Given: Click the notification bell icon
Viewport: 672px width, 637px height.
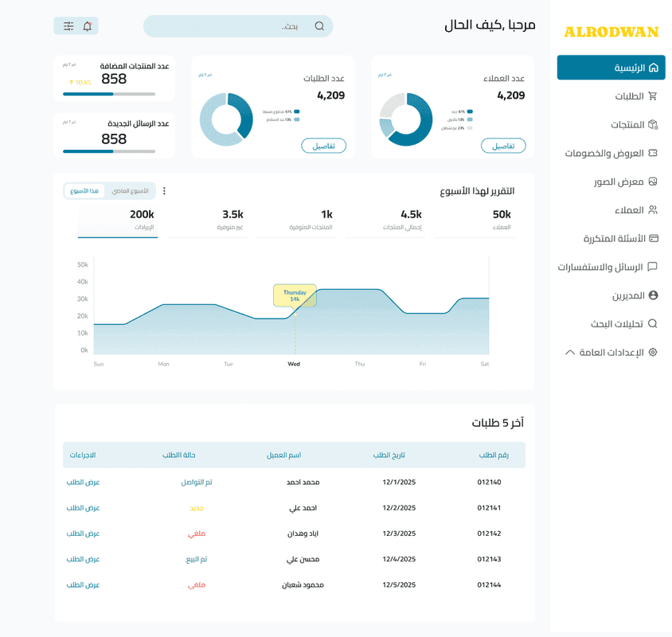Looking at the screenshot, I should (87, 26).
